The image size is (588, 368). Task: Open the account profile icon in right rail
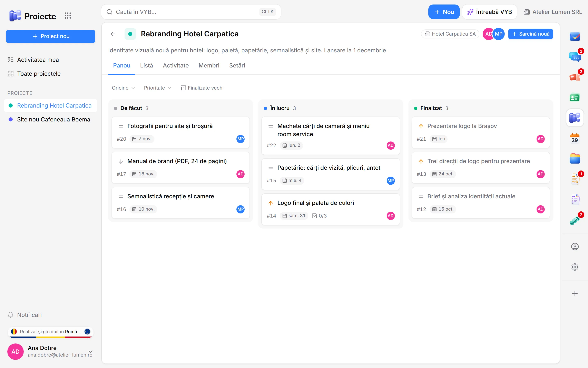(x=575, y=247)
